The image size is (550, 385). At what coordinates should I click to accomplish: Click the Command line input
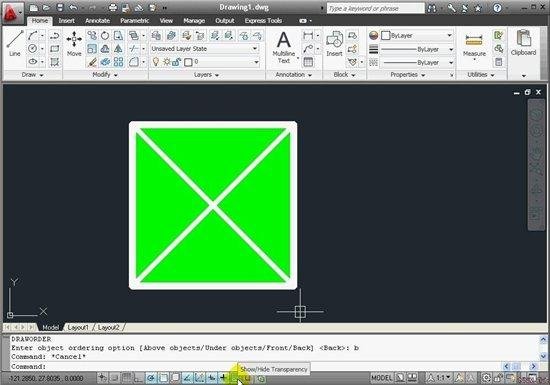click(256, 366)
